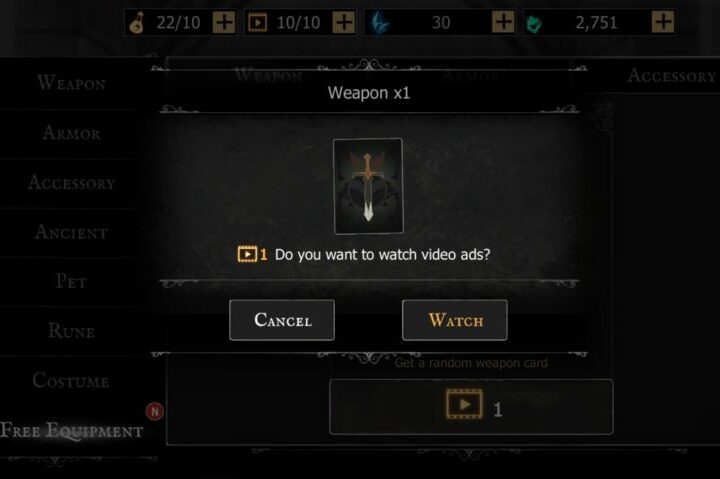Viewport: 720px width, 479px height.
Task: Confirm with the Watch button
Action: click(455, 320)
